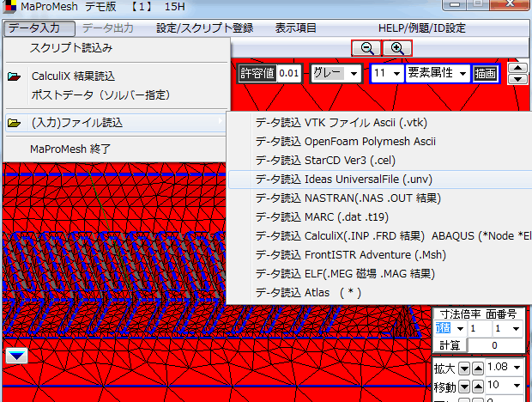Open the 設定/スクリプト登録 menu
Image resolution: width=532 pixels, height=402 pixels.
tap(204, 28)
